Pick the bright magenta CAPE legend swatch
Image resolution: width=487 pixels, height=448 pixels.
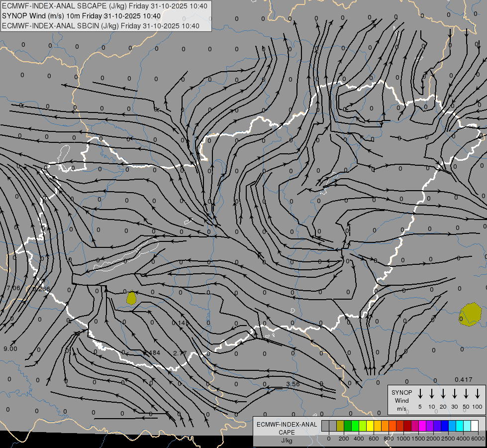pos(422,426)
